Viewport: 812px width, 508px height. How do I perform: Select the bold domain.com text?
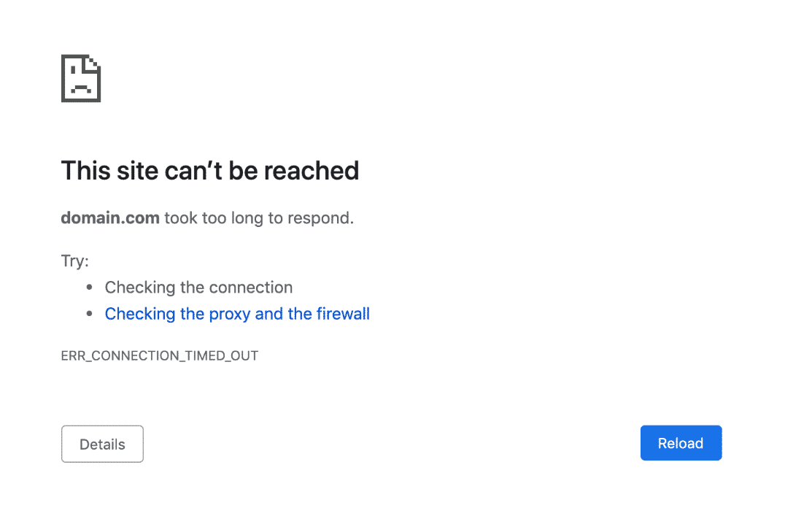pyautogui.click(x=110, y=218)
